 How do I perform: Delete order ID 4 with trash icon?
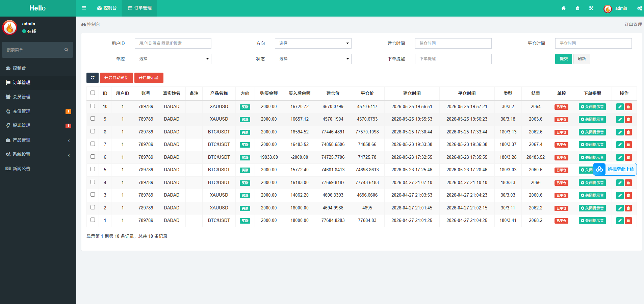tap(628, 183)
